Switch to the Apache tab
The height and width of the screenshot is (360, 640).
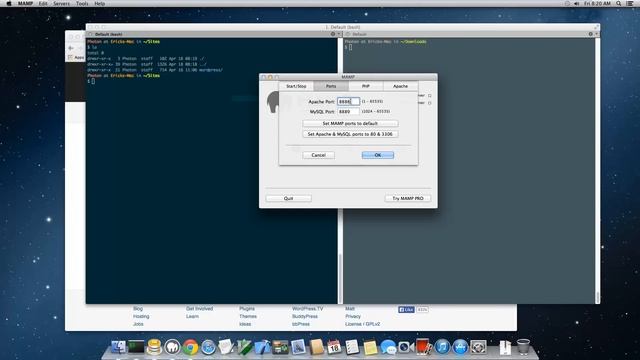[400, 86]
